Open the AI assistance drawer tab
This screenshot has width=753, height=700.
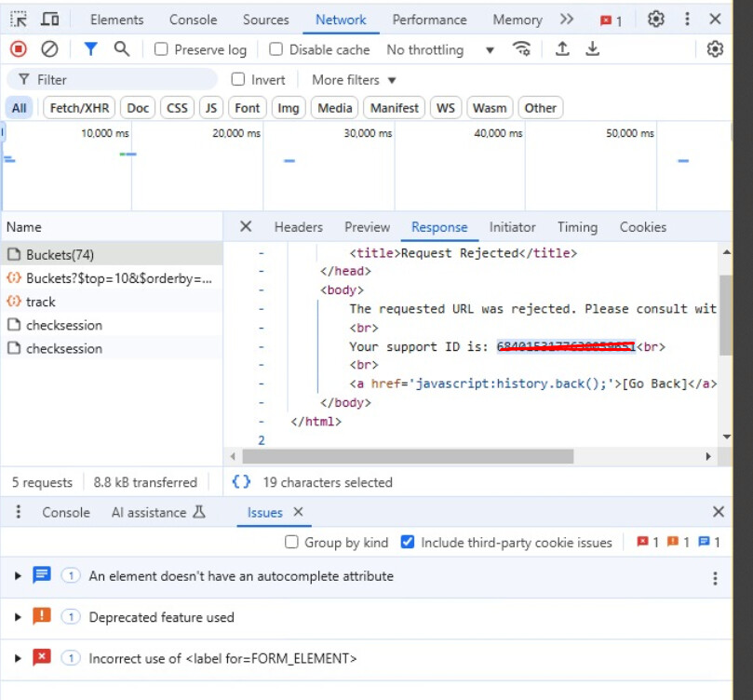(158, 512)
